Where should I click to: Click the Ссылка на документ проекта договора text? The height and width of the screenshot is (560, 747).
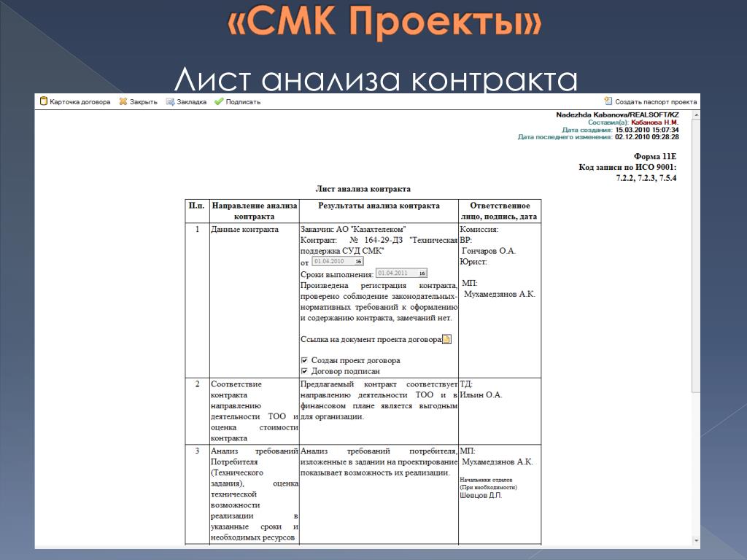coord(371,340)
